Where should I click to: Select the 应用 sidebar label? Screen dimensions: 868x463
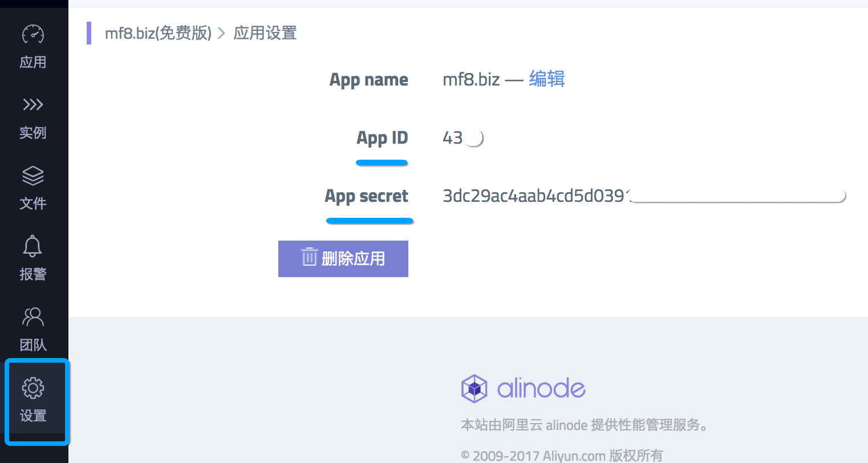33,62
